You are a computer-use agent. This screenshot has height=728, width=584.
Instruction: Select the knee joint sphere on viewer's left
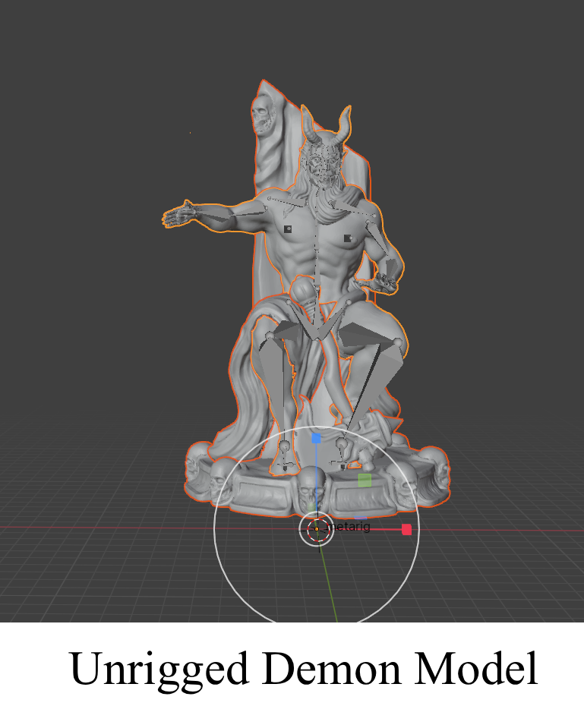pos(269,336)
